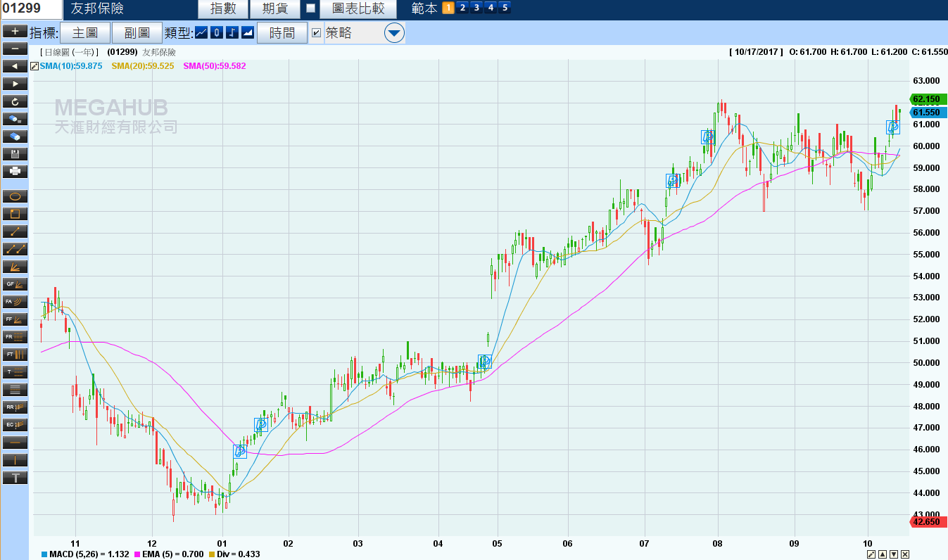Screen dimensions: 948x560
Task: Select the FT Fibonacci time tool
Action: tap(15, 355)
